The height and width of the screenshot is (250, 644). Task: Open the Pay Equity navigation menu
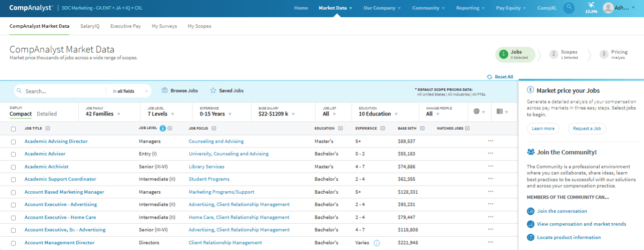point(511,8)
